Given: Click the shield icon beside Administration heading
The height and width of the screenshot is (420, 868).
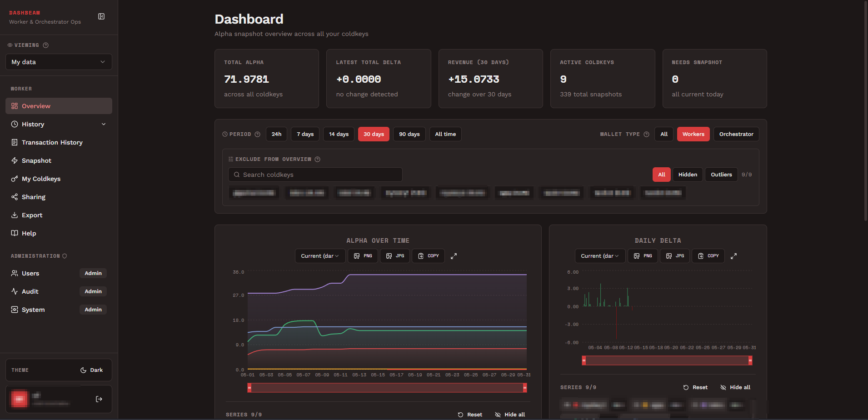Looking at the screenshot, I should (65, 256).
